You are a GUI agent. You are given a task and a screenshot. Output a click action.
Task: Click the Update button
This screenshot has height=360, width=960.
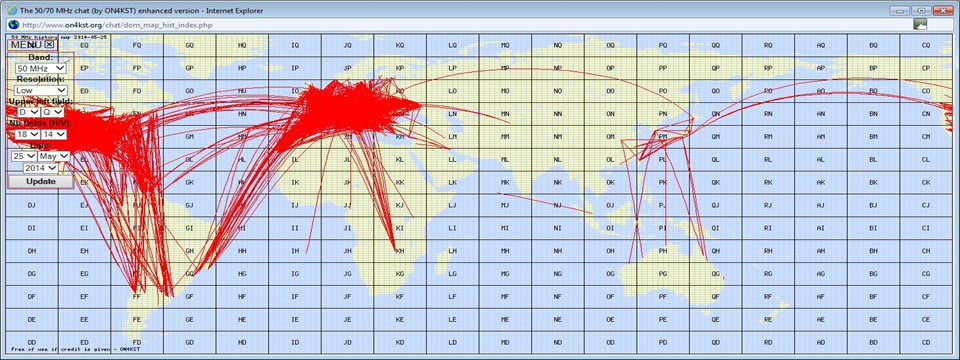tap(40, 182)
